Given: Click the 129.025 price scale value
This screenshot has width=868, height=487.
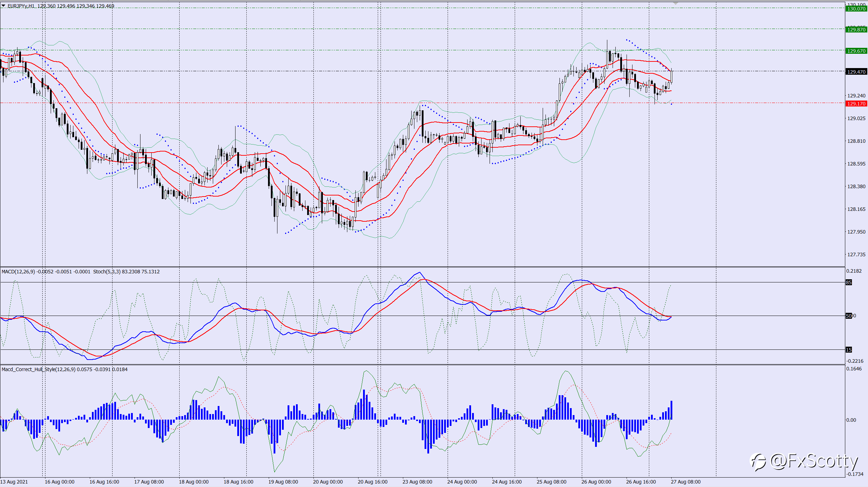Looking at the screenshot, I should [x=856, y=118].
